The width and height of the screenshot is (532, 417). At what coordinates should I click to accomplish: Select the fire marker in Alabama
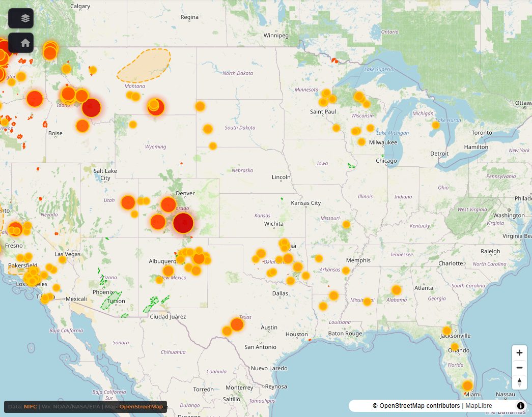(x=396, y=290)
